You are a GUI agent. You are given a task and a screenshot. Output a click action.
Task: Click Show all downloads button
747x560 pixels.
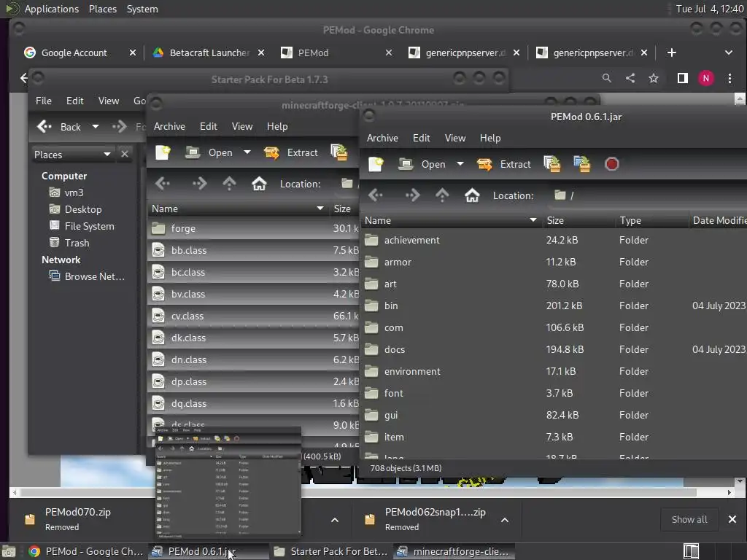pyautogui.click(x=689, y=519)
